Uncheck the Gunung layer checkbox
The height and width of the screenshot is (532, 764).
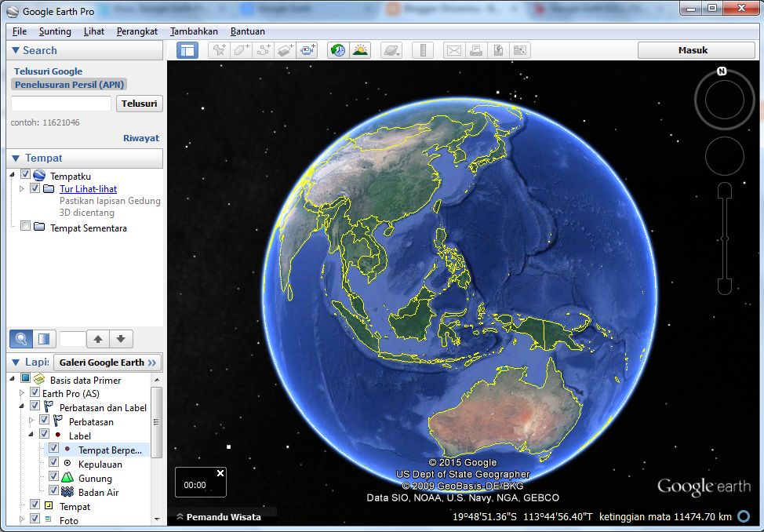click(53, 476)
